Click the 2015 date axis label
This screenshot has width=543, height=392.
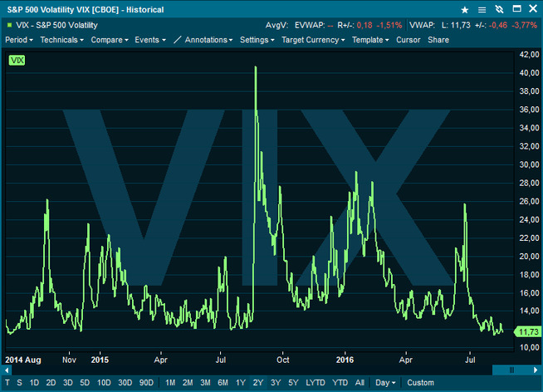pyautogui.click(x=100, y=360)
